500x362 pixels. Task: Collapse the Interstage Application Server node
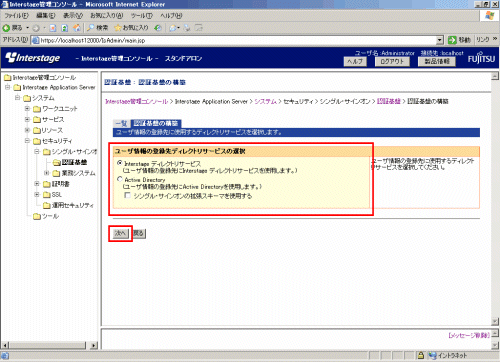8,87
